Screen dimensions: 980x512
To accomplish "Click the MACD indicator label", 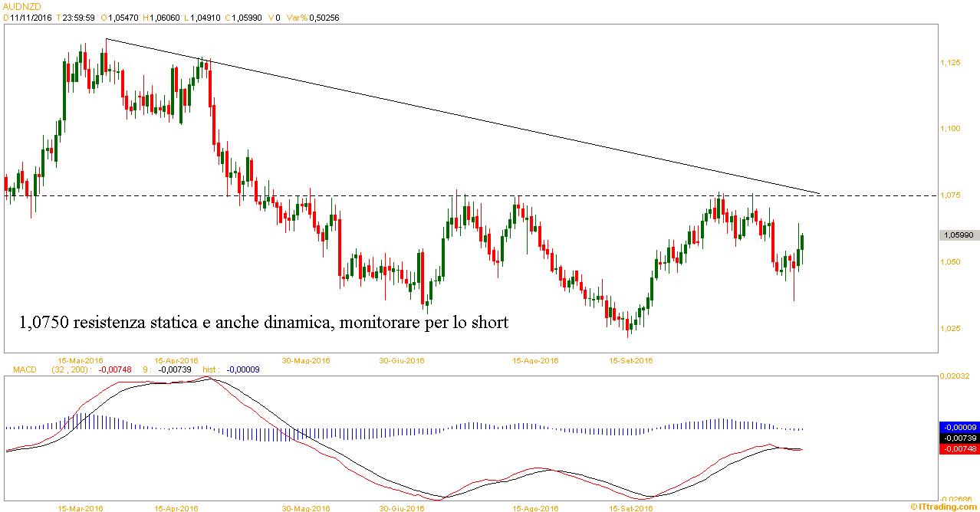I will click(25, 369).
